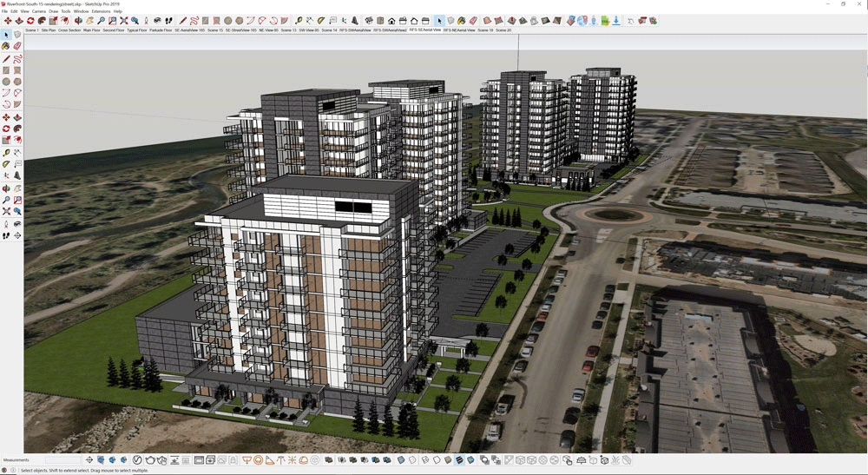The height and width of the screenshot is (475, 868).
Task: Select the Eraser in the left tool set
Action: tap(17, 45)
